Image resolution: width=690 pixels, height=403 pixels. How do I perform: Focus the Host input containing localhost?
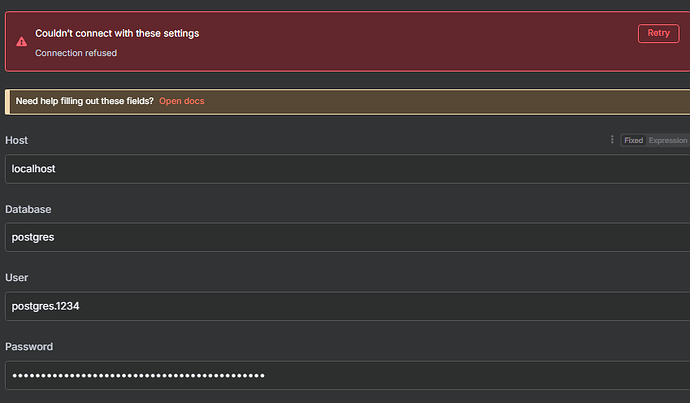click(x=340, y=169)
